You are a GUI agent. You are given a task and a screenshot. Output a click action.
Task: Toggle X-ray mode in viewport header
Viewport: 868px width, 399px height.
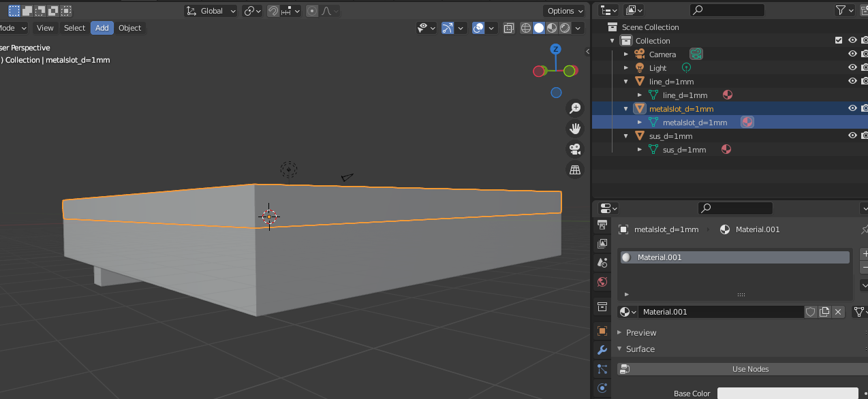pyautogui.click(x=509, y=28)
